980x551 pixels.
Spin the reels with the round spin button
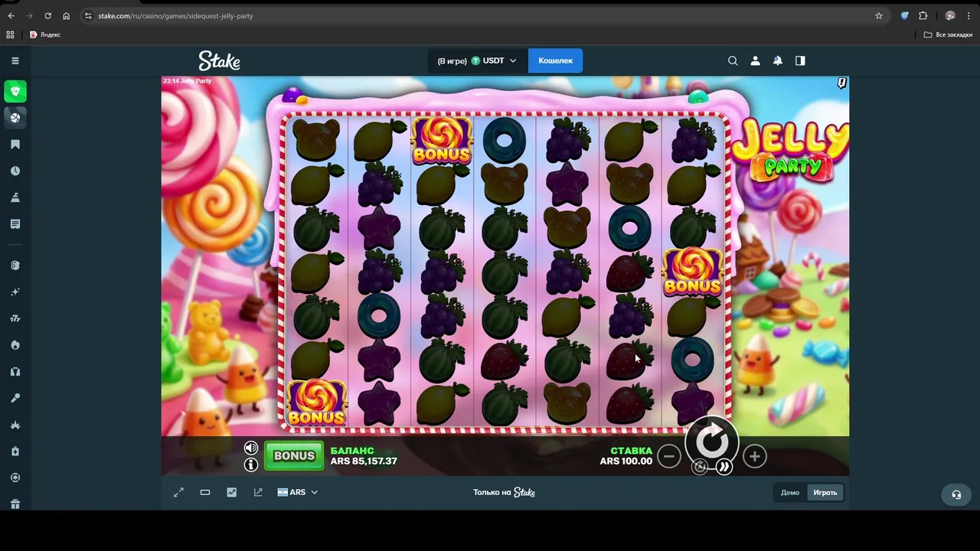click(712, 440)
